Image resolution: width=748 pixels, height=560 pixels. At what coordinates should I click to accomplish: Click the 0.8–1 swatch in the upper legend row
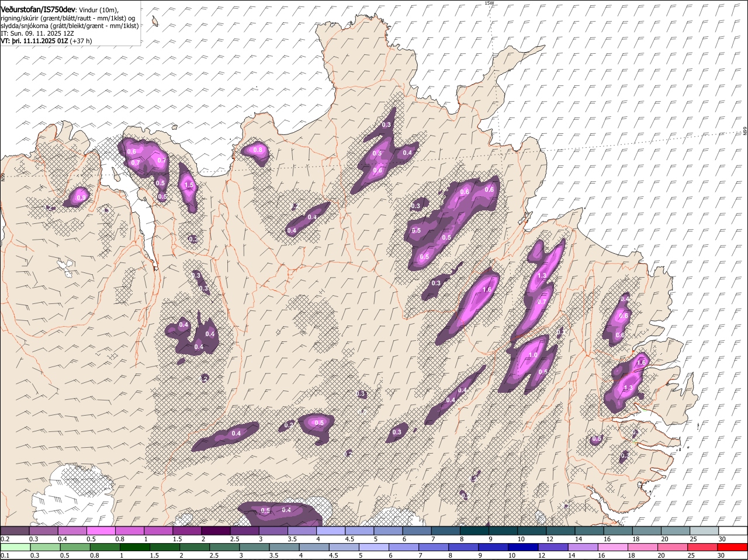pyautogui.click(x=130, y=530)
